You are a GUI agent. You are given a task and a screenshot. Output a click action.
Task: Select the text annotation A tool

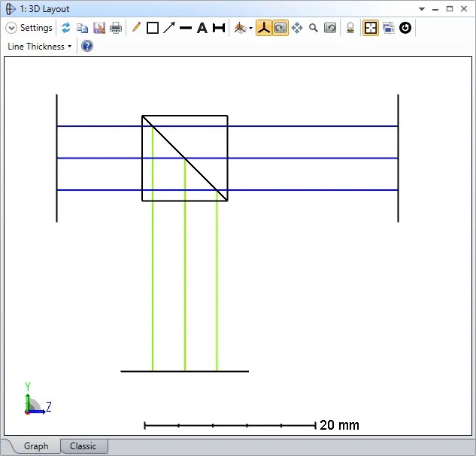pyautogui.click(x=202, y=28)
